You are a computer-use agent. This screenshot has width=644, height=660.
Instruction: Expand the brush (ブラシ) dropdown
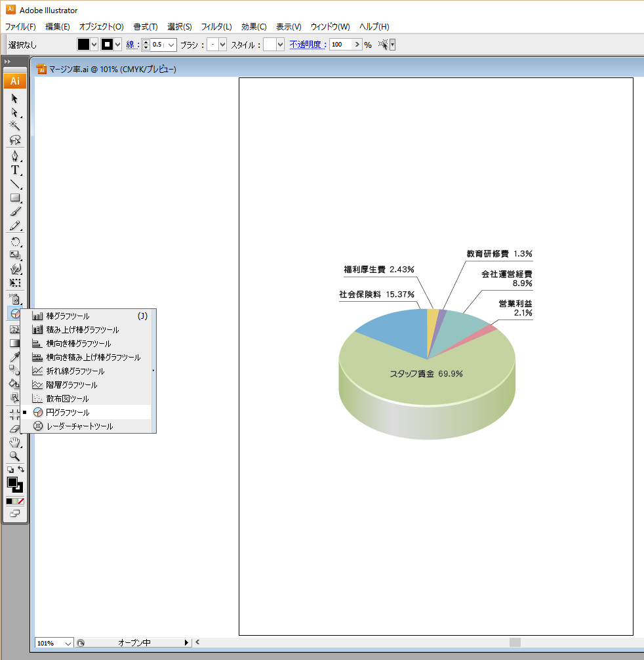(x=222, y=45)
